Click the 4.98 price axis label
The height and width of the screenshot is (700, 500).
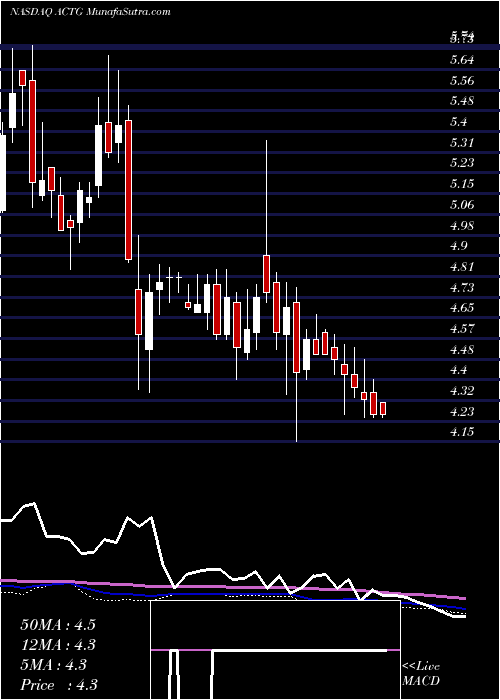point(462,225)
